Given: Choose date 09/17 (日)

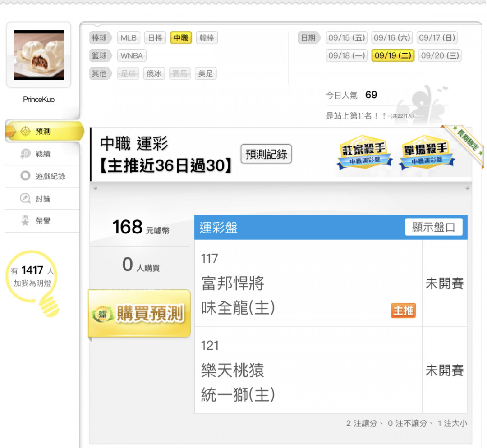Looking at the screenshot, I should [437, 38].
